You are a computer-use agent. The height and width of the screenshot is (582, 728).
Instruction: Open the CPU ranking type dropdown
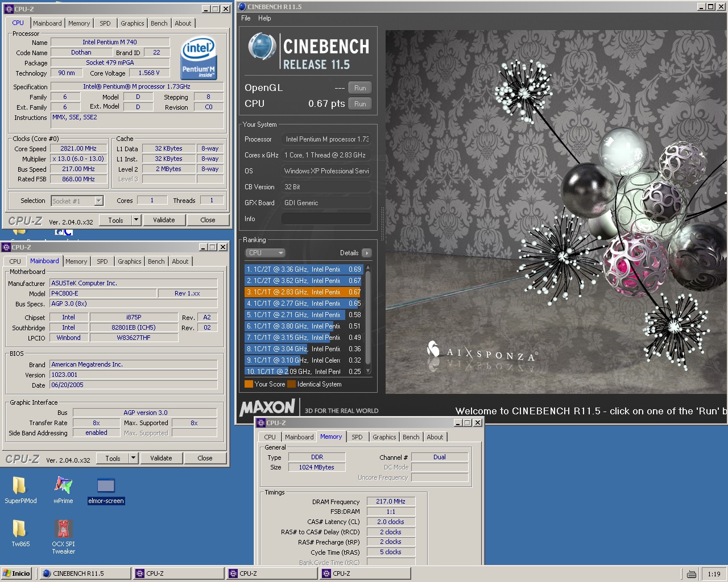click(265, 253)
